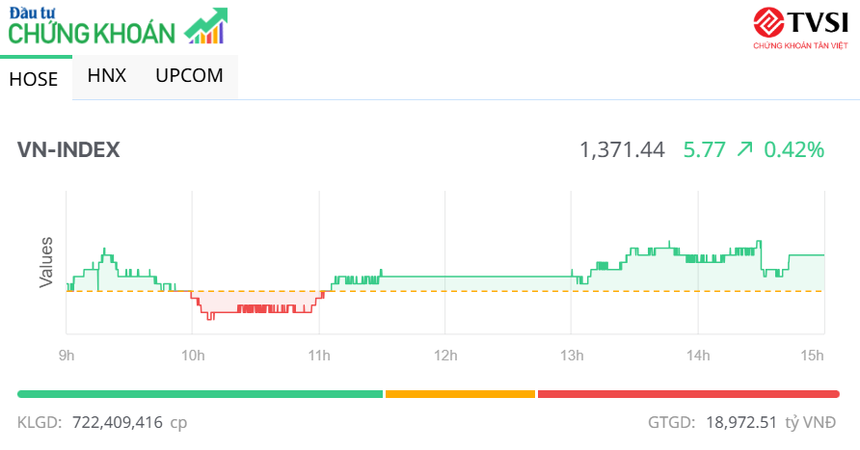Click the 10h mark on time axis
Screen dimensions: 860x450
click(x=193, y=355)
